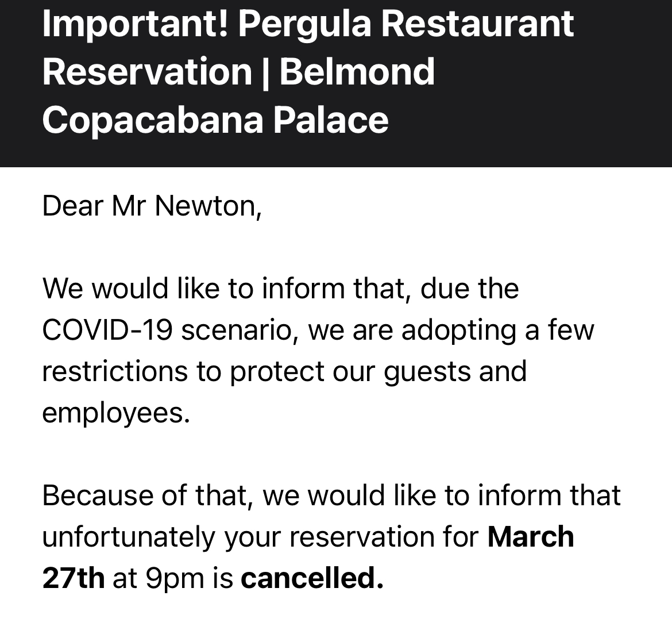
Task: Click the header word Reservation
Action: point(147,72)
